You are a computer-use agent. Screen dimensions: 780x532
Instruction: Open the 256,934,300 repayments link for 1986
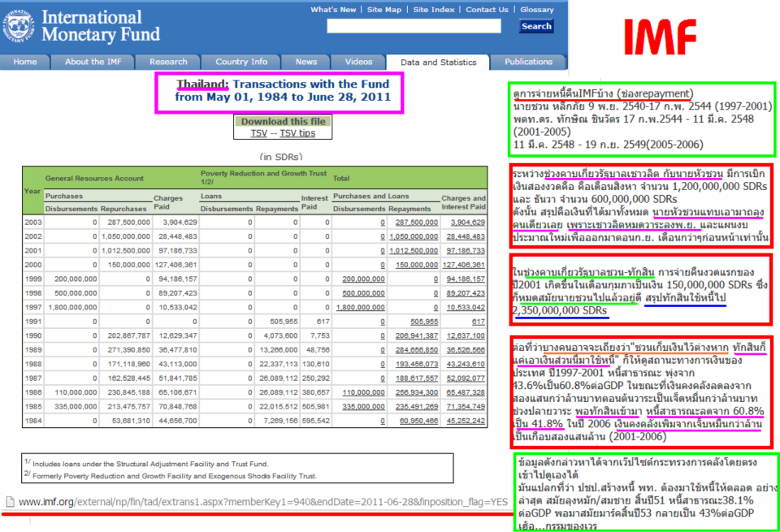[x=416, y=393]
